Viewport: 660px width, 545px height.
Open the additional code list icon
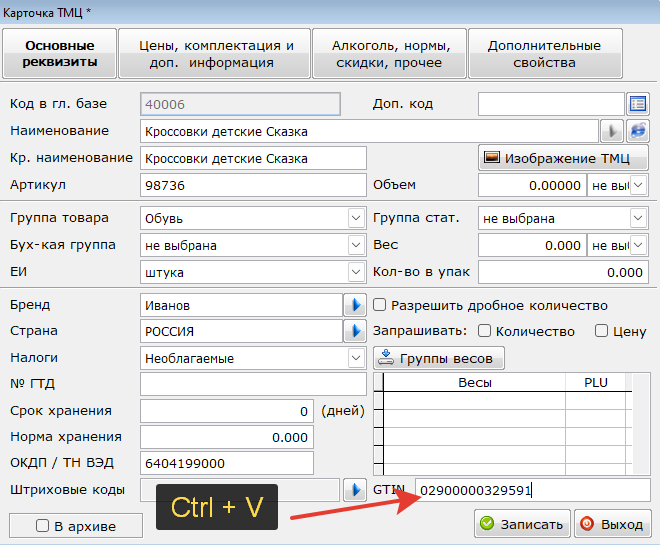(637, 104)
